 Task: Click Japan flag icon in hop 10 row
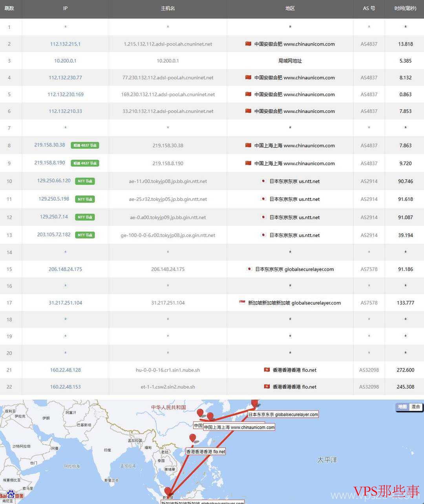point(264,181)
